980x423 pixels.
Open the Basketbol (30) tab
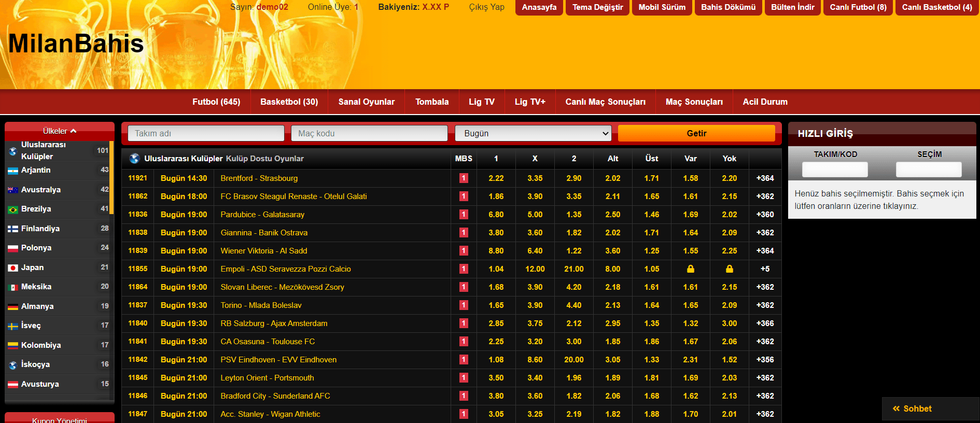(x=289, y=102)
